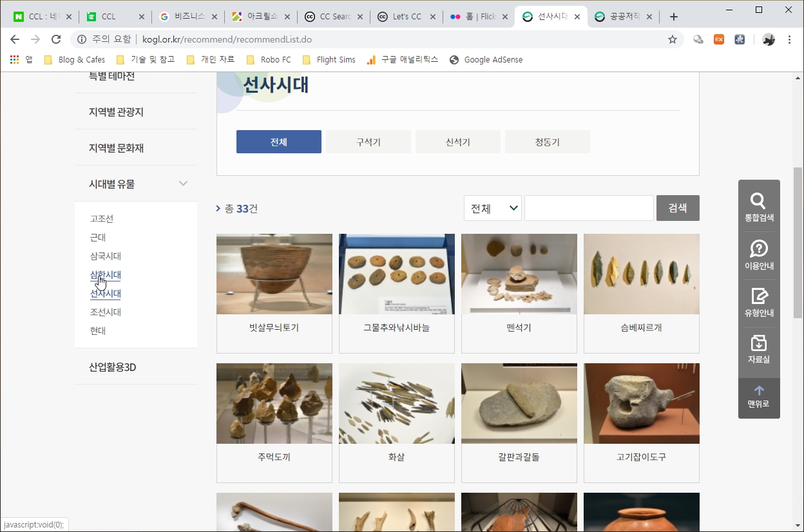Open the 전체 search category dropdown
This screenshot has width=804, height=532.
click(x=493, y=208)
